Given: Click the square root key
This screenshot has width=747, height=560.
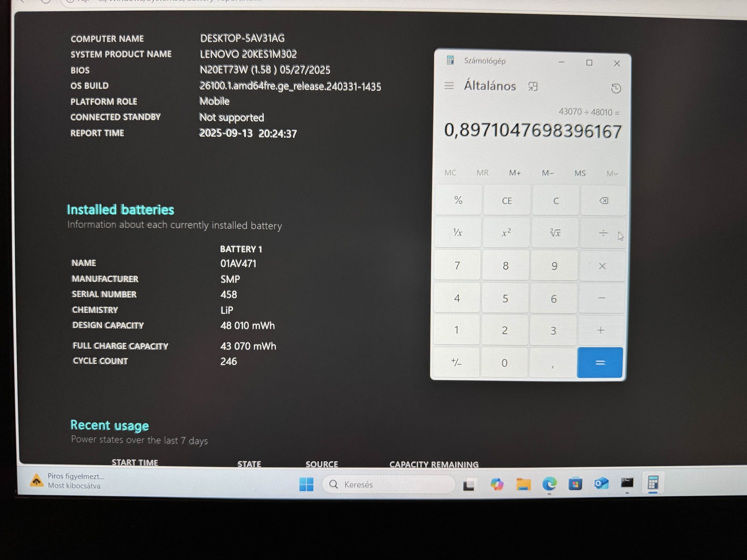Looking at the screenshot, I should click(x=555, y=233).
